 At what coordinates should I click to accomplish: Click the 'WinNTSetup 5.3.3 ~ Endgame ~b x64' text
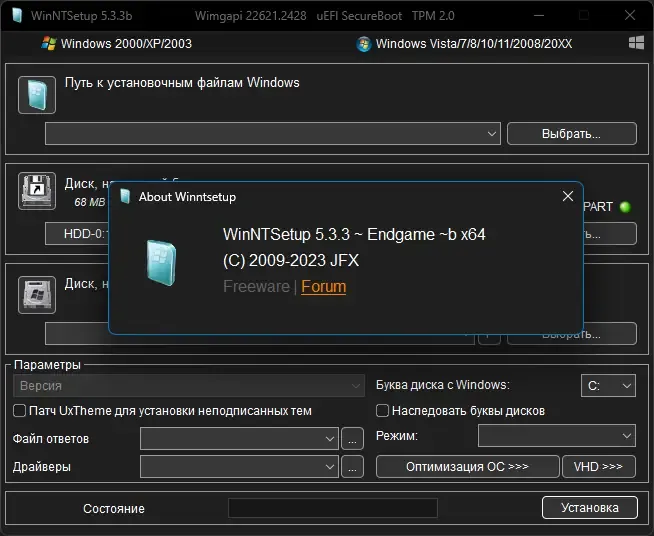(354, 234)
